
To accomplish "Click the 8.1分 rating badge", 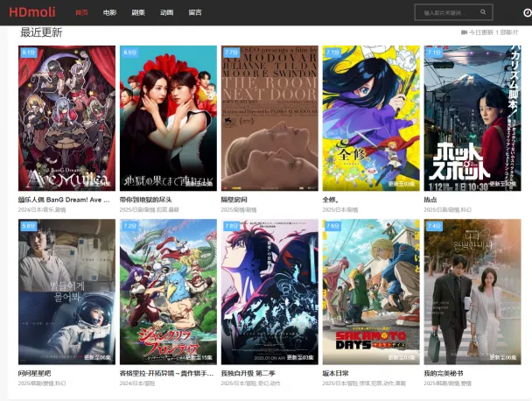I will pos(29,53).
